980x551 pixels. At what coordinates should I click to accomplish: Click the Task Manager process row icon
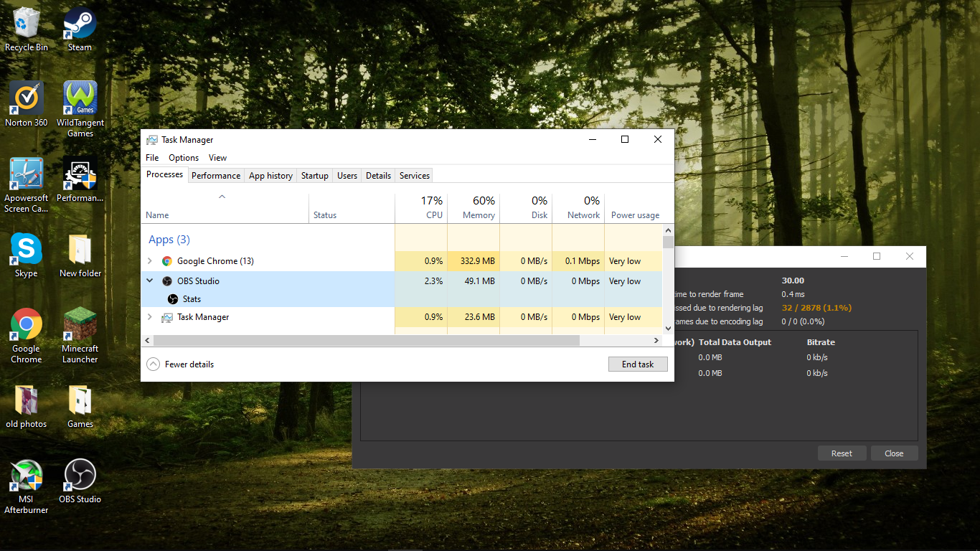tap(167, 317)
